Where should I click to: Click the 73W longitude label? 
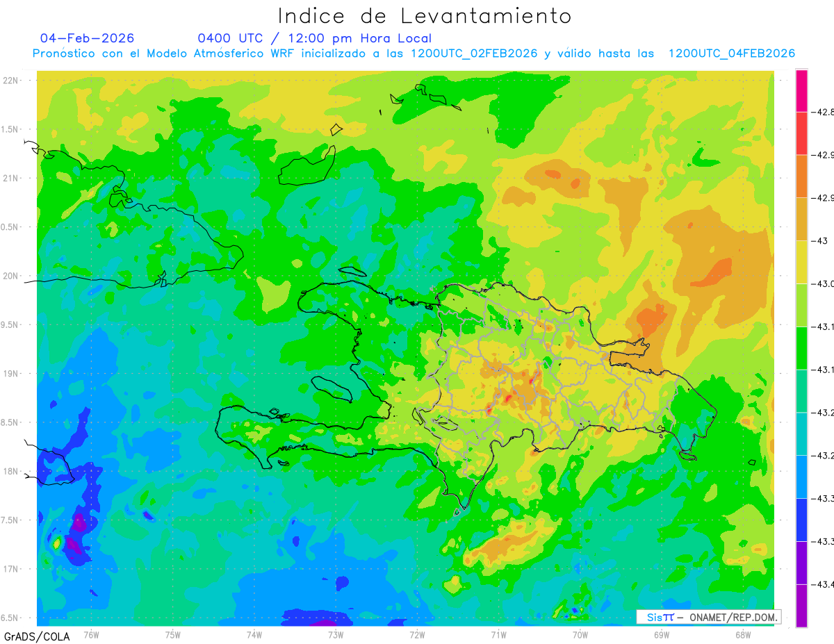click(x=336, y=634)
